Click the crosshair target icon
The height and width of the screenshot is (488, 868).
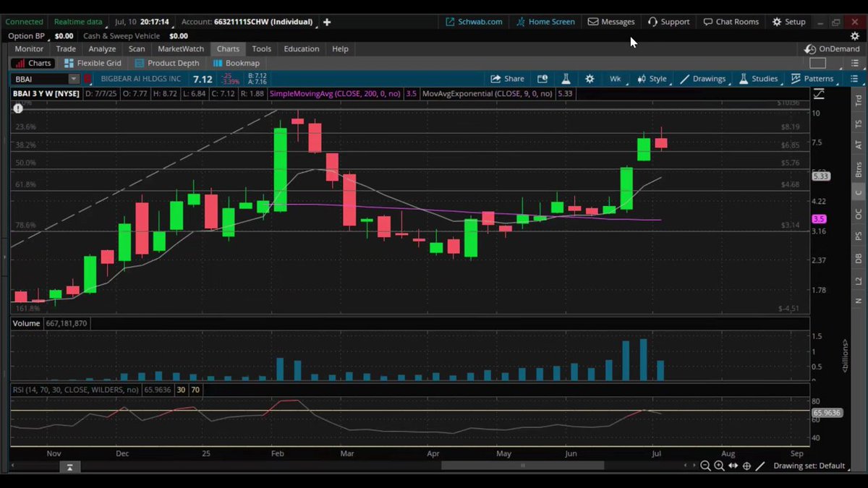[x=746, y=466]
